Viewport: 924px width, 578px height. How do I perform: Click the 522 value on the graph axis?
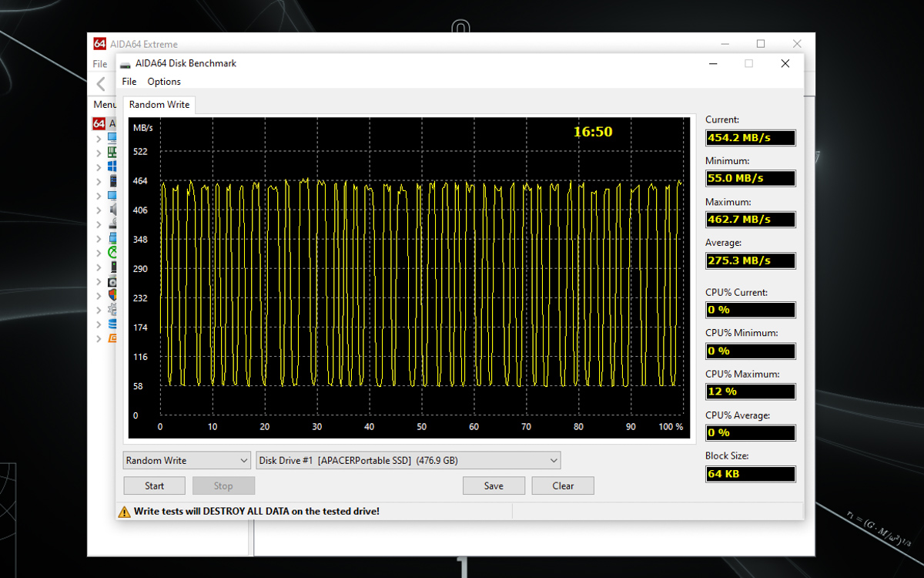[x=140, y=151]
